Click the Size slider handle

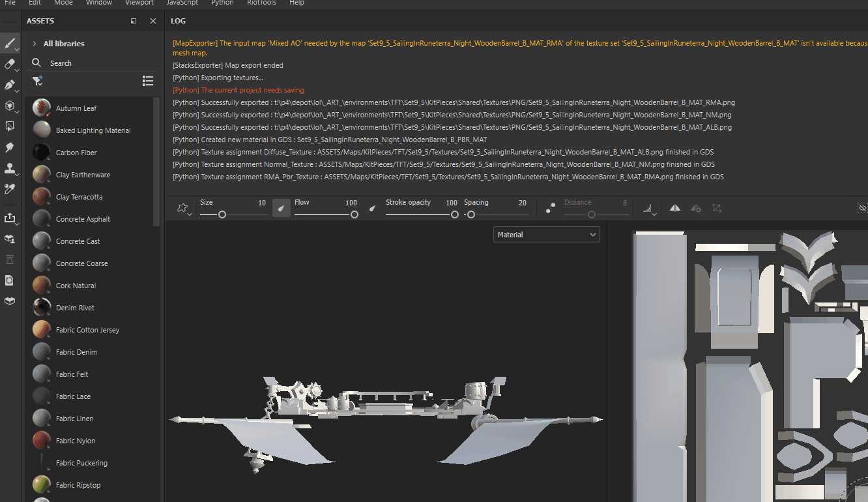point(222,214)
